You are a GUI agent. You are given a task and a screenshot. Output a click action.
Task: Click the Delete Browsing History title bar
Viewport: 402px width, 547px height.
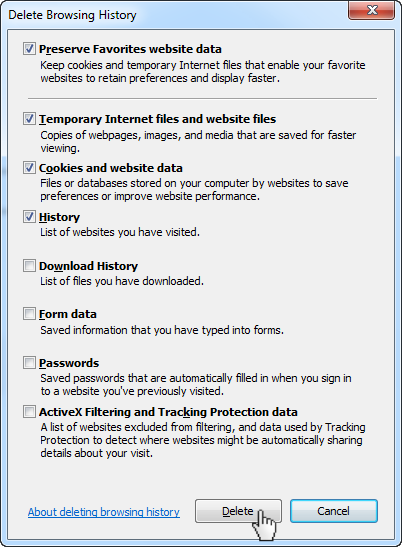point(174,15)
